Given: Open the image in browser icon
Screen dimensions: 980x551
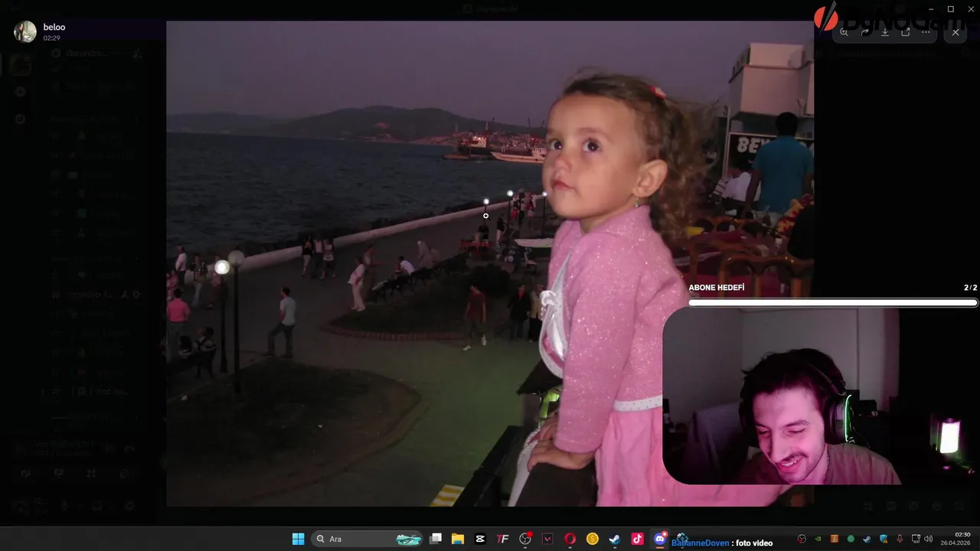Looking at the screenshot, I should click(x=906, y=32).
